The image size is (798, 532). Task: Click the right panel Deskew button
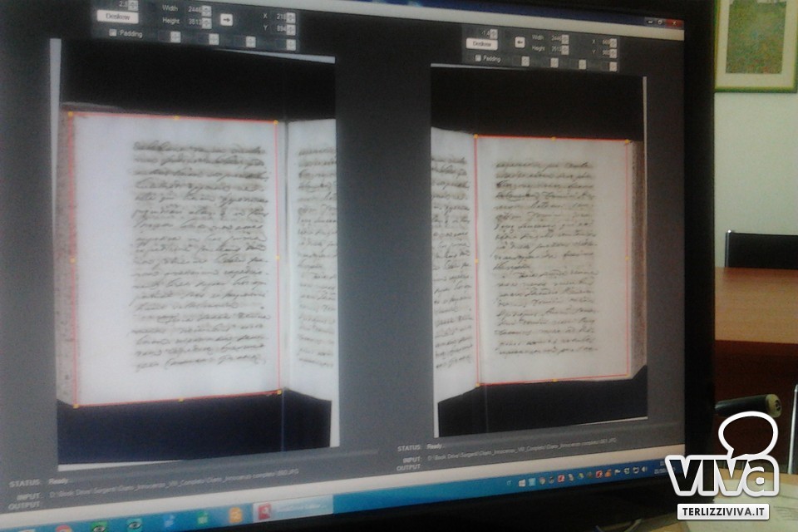(481, 44)
